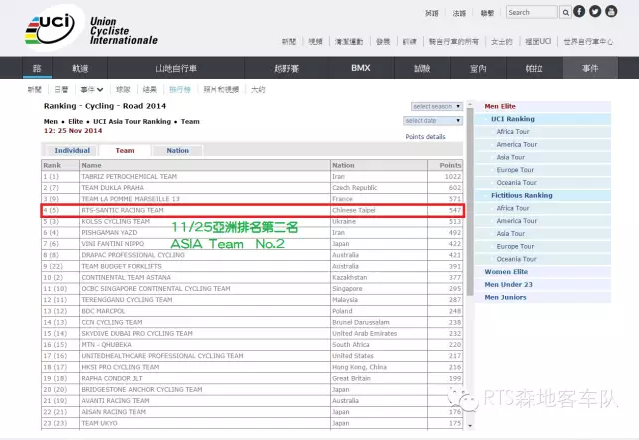Screen dimensions: 639x440
Task: Click the table scrollbar down arrow
Action: 470,426
